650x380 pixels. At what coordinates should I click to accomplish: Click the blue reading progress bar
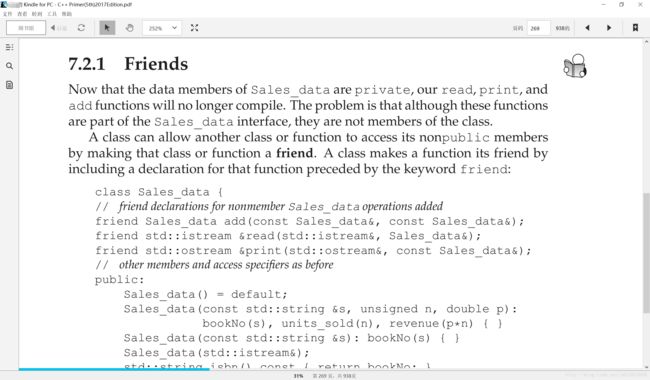(114, 369)
